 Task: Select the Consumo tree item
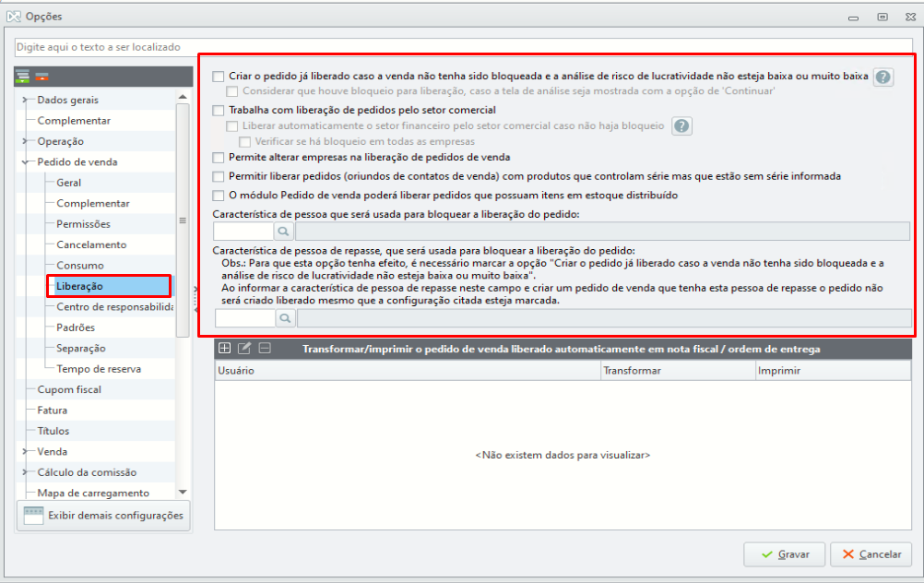[x=79, y=266]
